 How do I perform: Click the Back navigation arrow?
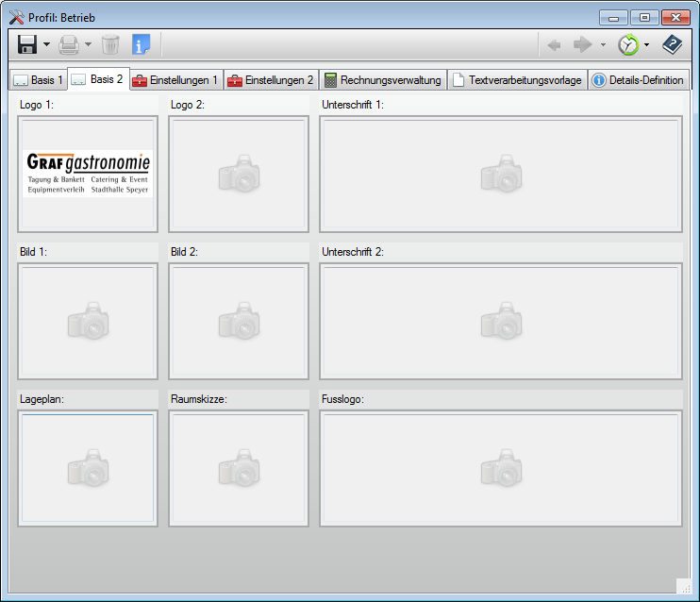tap(554, 44)
